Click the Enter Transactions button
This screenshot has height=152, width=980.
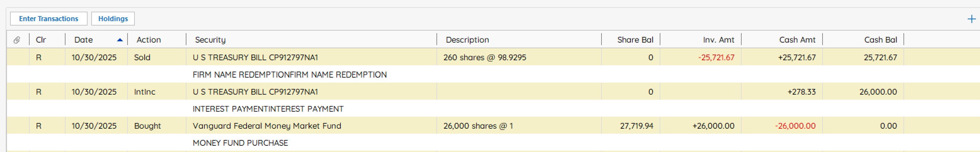point(48,19)
